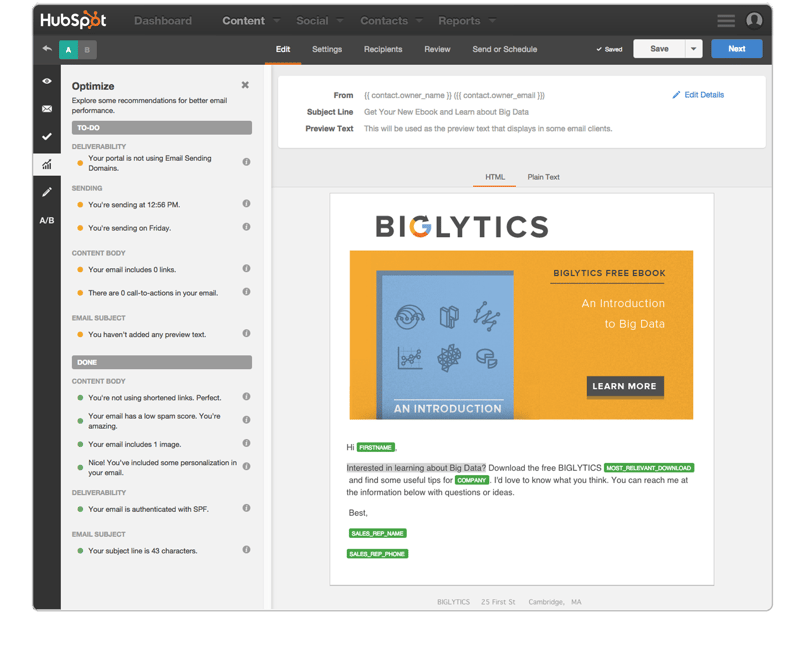Select the pencil edit icon in sidebar
Image resolution: width=800 pixels, height=646 pixels.
[x=47, y=192]
